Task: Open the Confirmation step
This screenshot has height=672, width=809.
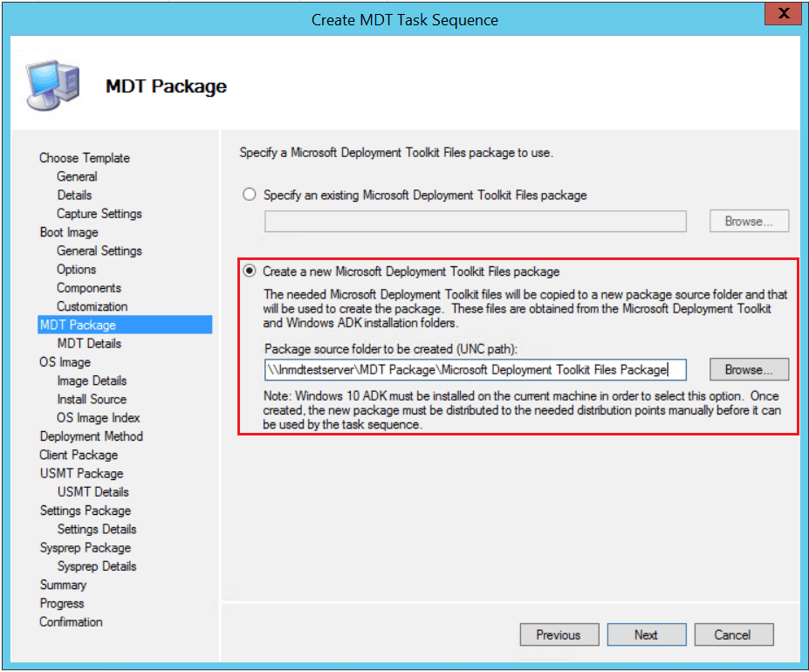Action: (x=72, y=622)
